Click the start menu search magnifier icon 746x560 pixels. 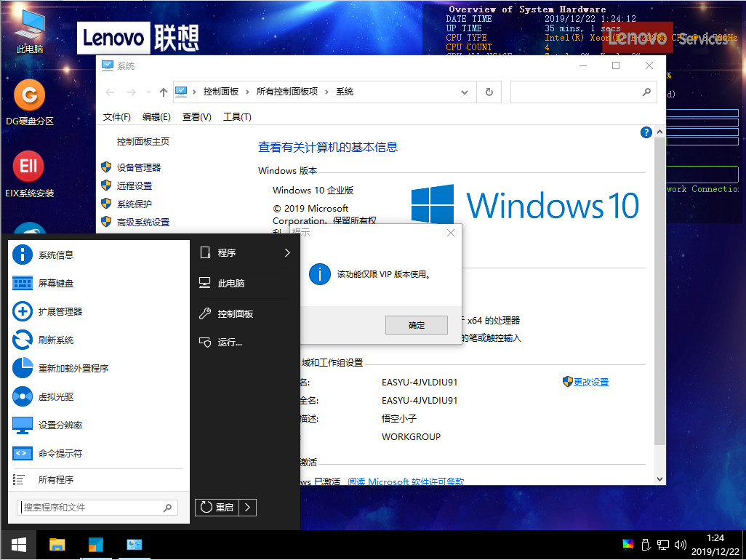(167, 508)
